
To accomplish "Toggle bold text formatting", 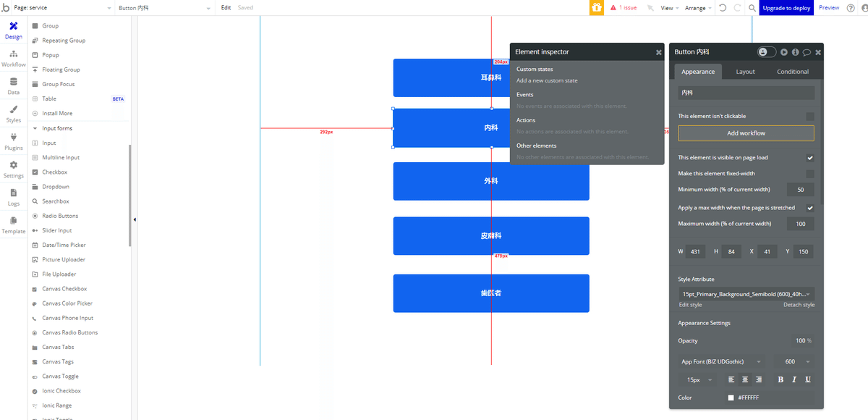I will (x=780, y=379).
